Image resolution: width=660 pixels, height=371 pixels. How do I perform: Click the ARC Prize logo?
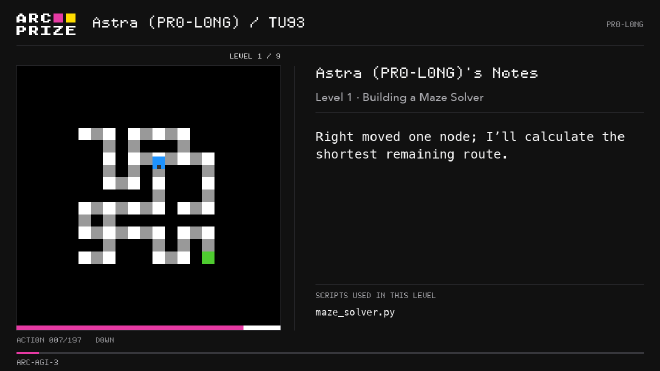46,24
